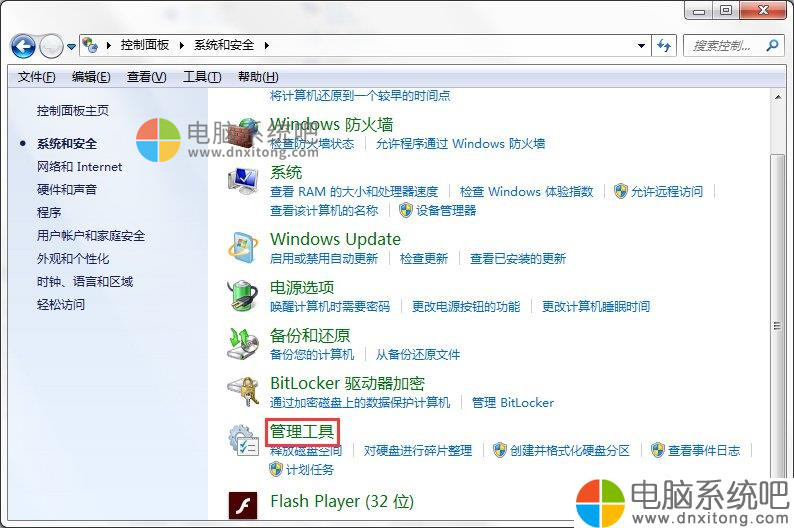Click 将计算机还原到一个较早的时间点 link

click(360, 95)
